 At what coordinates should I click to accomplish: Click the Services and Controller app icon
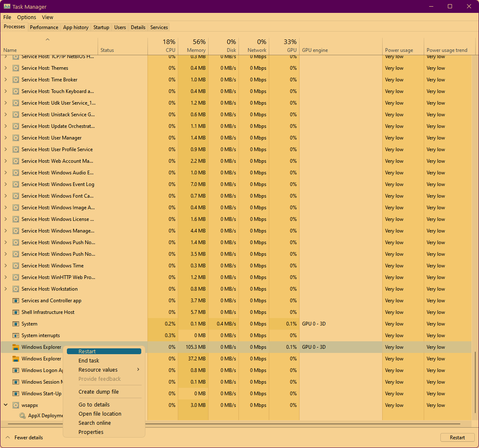16,301
